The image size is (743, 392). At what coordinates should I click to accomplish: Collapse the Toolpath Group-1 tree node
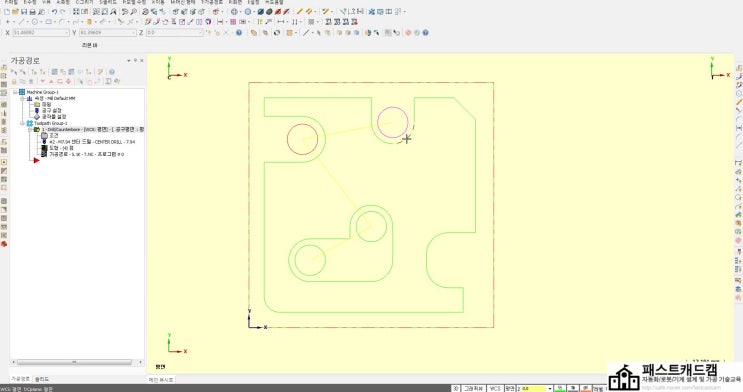[22, 123]
